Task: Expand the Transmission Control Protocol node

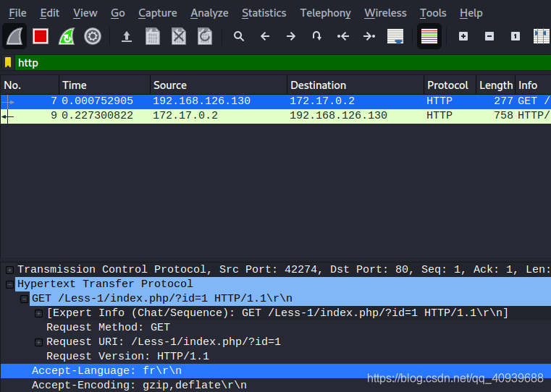Action: pos(10,270)
